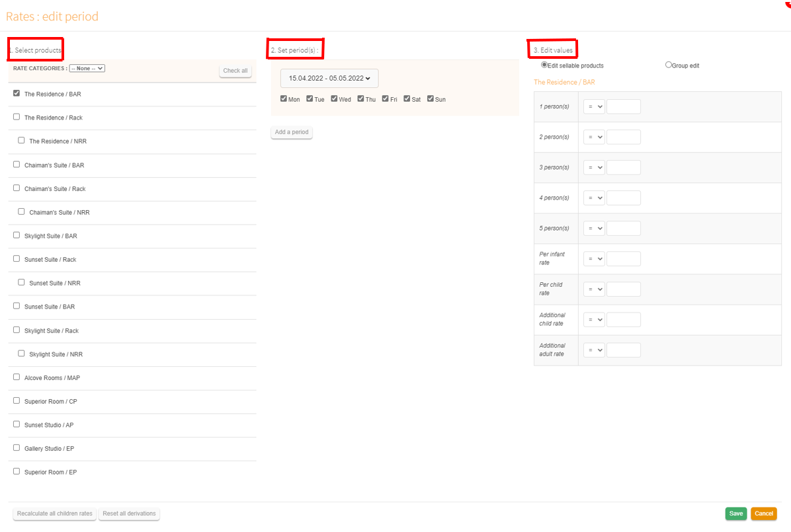Open the Rate Categories dropdown
This screenshot has height=532, width=791.
(x=87, y=68)
